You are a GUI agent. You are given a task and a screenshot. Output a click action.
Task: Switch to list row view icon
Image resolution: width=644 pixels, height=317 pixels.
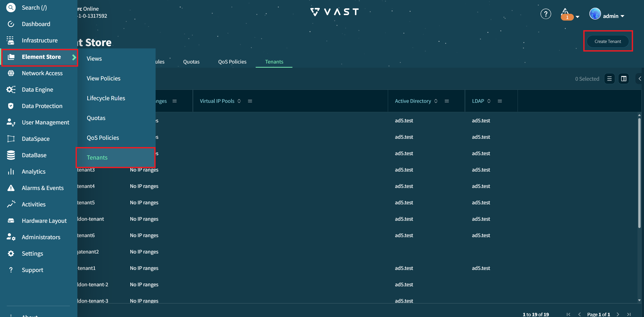click(609, 79)
